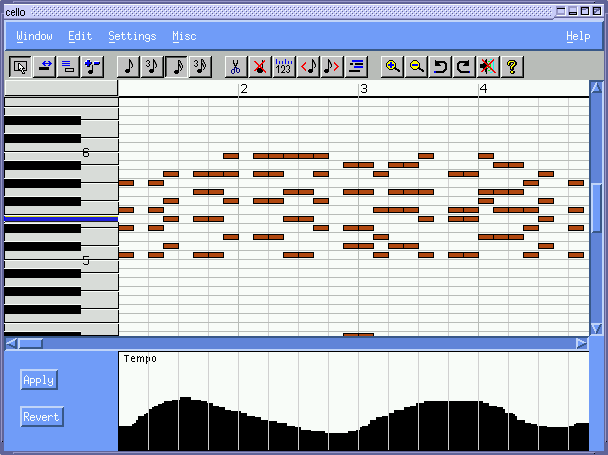Toggle the rightmost triplet note button
Image resolution: width=608 pixels, height=455 pixels.
click(200, 67)
